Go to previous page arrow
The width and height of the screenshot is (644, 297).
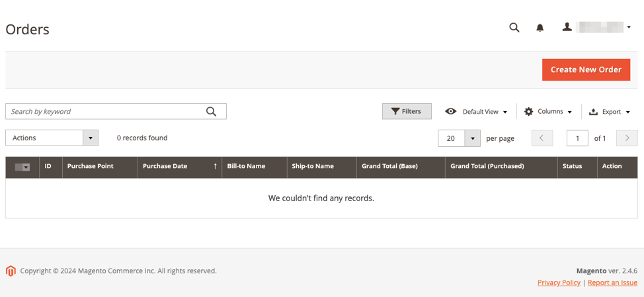[x=542, y=138]
